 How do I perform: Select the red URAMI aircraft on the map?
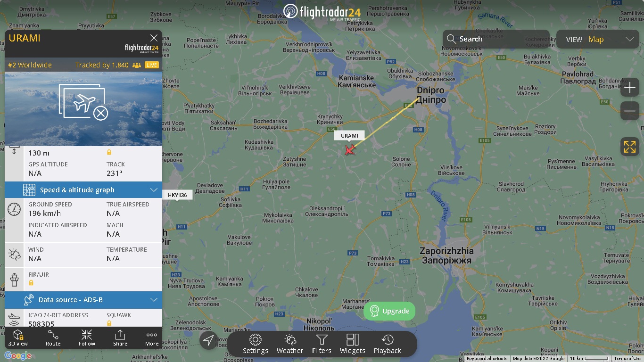coord(350,150)
